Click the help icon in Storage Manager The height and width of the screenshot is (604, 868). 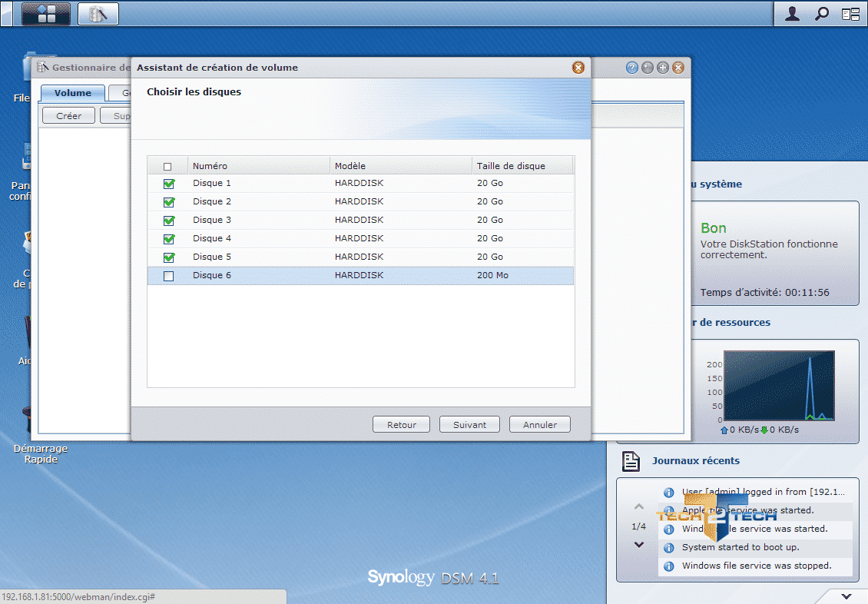click(x=632, y=68)
